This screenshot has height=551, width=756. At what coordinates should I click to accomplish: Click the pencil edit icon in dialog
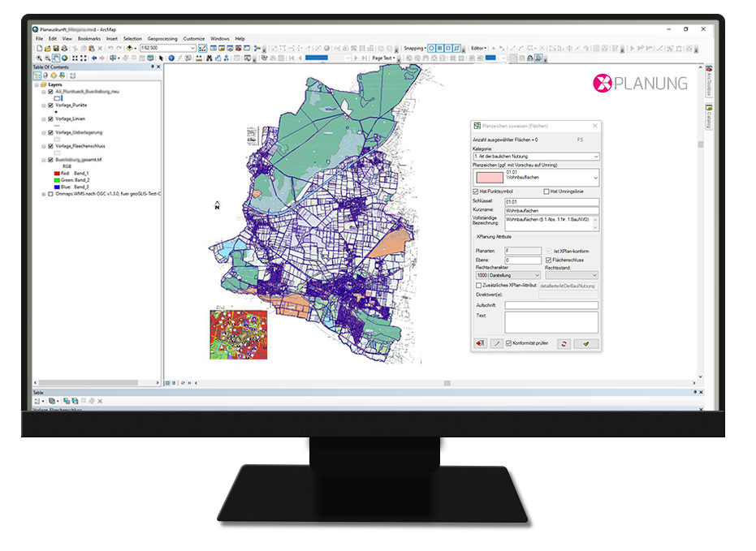(495, 344)
